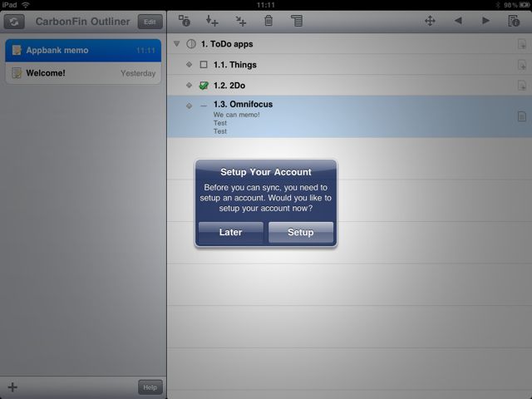Select the 1.3. Omnifocus title text
This screenshot has height=399, width=532.
pyautogui.click(x=243, y=104)
